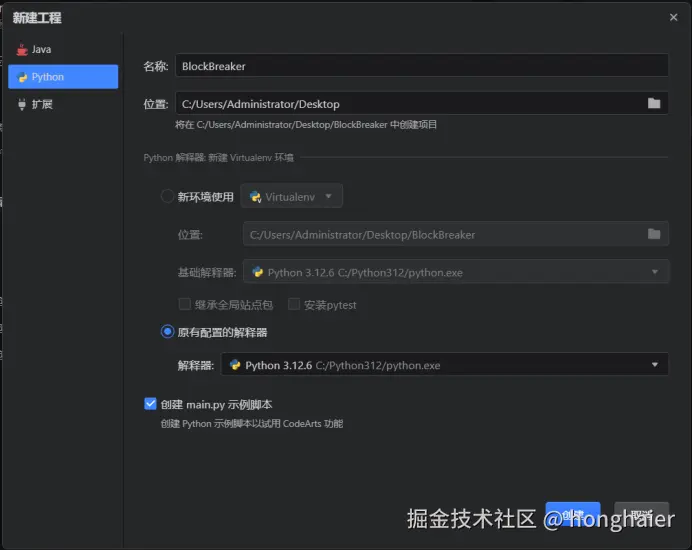The image size is (692, 550).
Task: Click the 解释器 dropdown arrow
Action: (x=655, y=365)
